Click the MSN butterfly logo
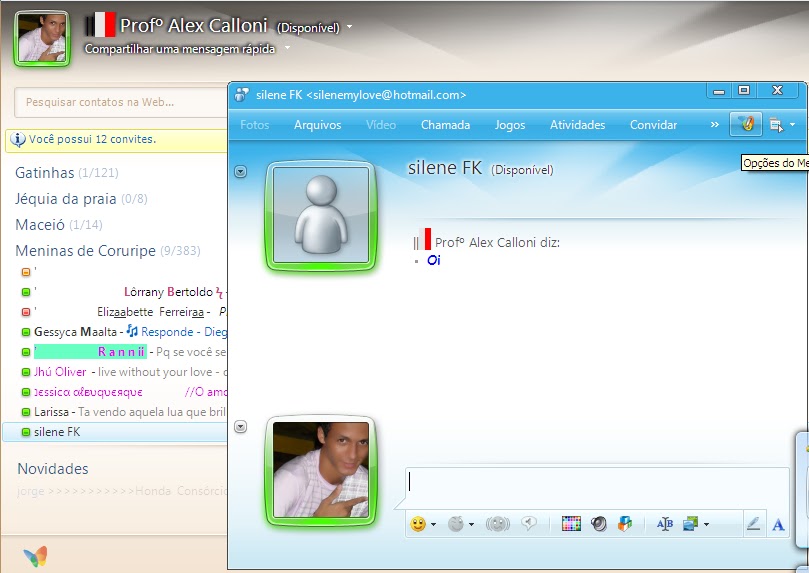 [35, 557]
